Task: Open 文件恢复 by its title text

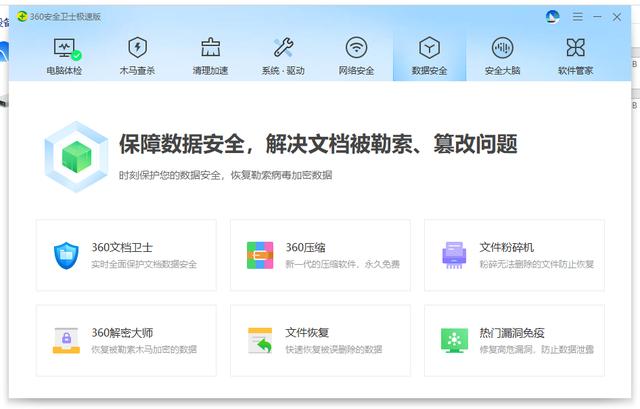Action: pos(307,332)
